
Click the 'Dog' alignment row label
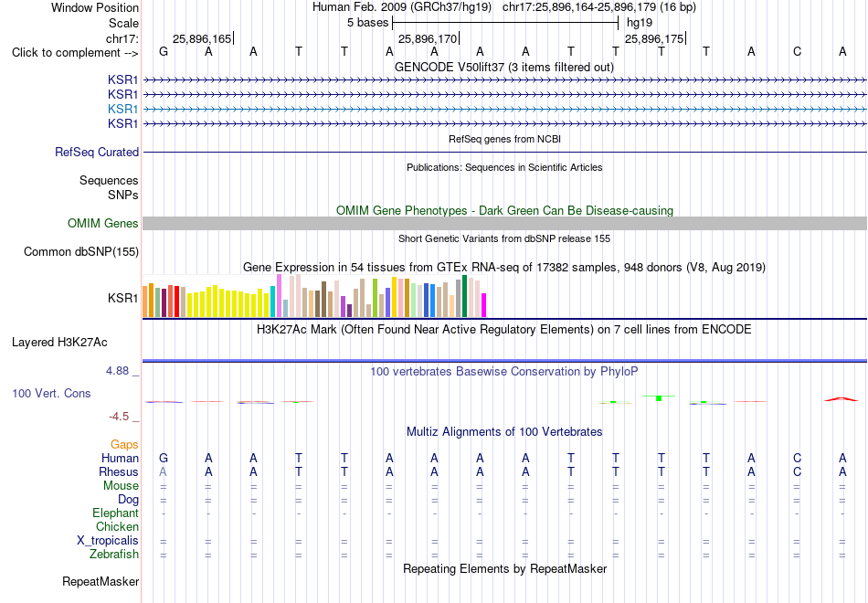point(128,500)
